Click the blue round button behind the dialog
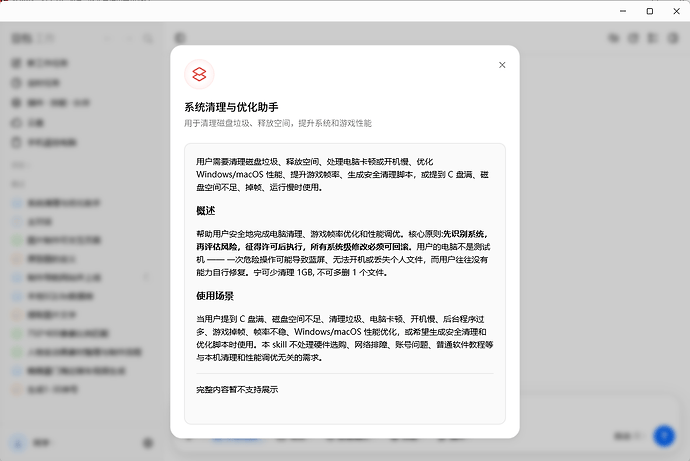This screenshot has width=690, height=461. pos(664,435)
